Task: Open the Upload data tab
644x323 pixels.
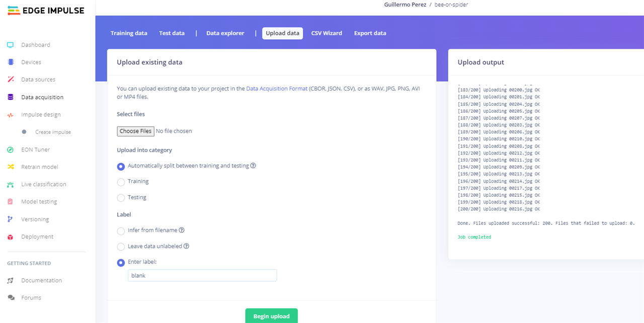Action: coord(282,33)
